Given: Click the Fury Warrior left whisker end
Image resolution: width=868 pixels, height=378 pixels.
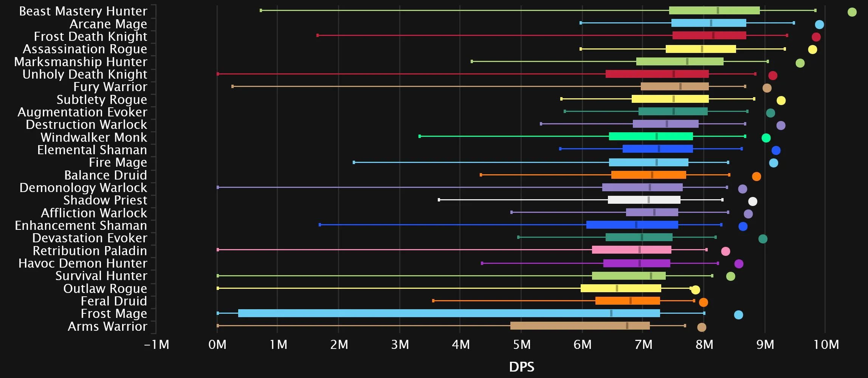Looking at the screenshot, I should pyautogui.click(x=232, y=87).
